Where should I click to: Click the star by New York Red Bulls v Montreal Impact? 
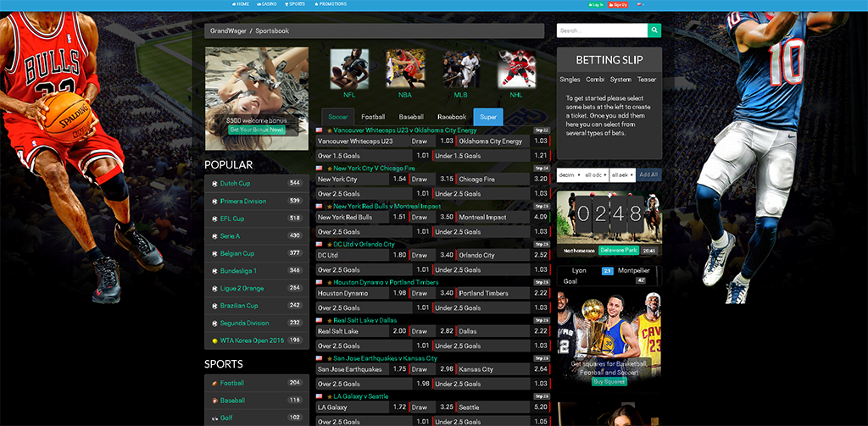point(330,207)
